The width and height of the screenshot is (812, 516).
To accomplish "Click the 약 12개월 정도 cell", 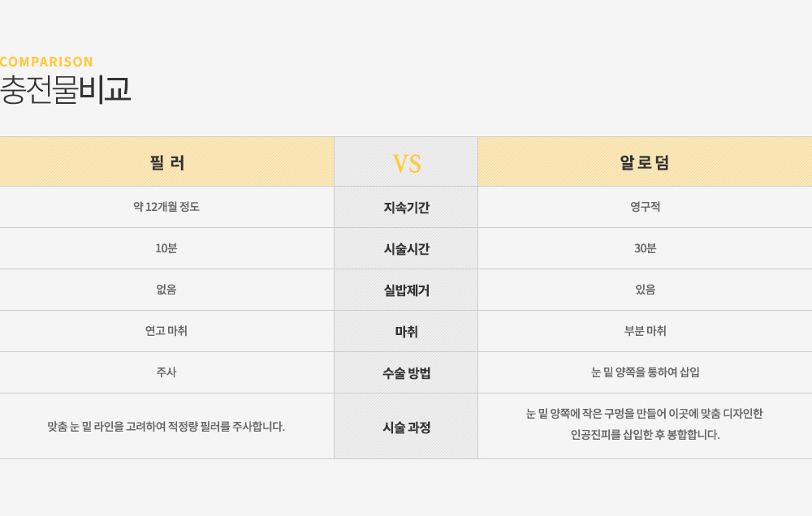I will (166, 207).
